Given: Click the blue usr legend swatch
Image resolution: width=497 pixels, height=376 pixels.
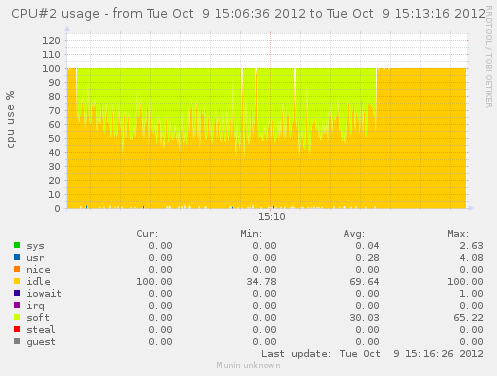Looking at the screenshot, I should [17, 257].
